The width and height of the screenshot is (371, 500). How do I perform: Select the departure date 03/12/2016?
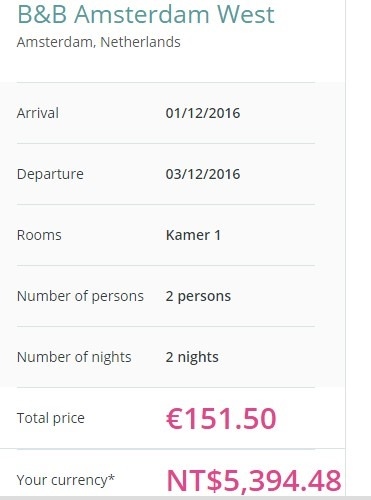(x=203, y=174)
